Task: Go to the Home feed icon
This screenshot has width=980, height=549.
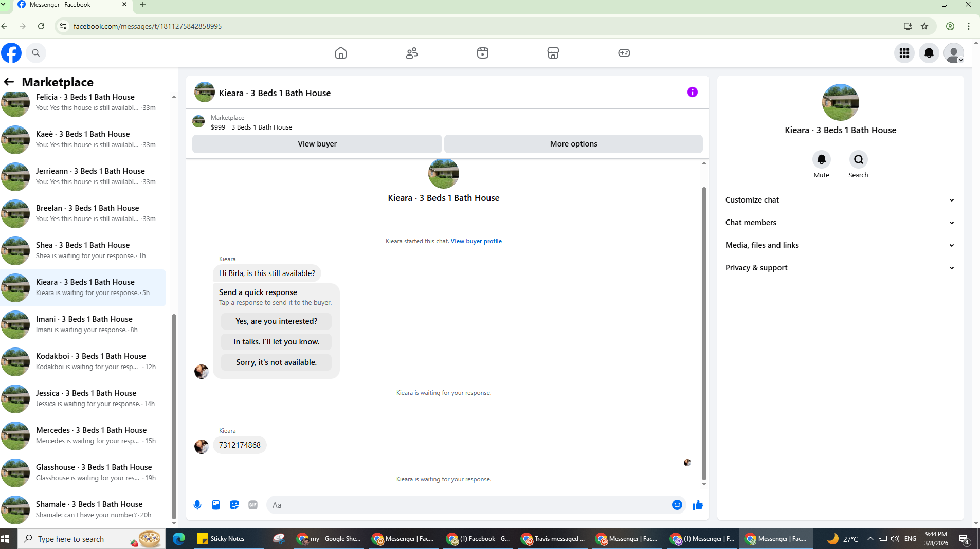Action: click(x=341, y=53)
